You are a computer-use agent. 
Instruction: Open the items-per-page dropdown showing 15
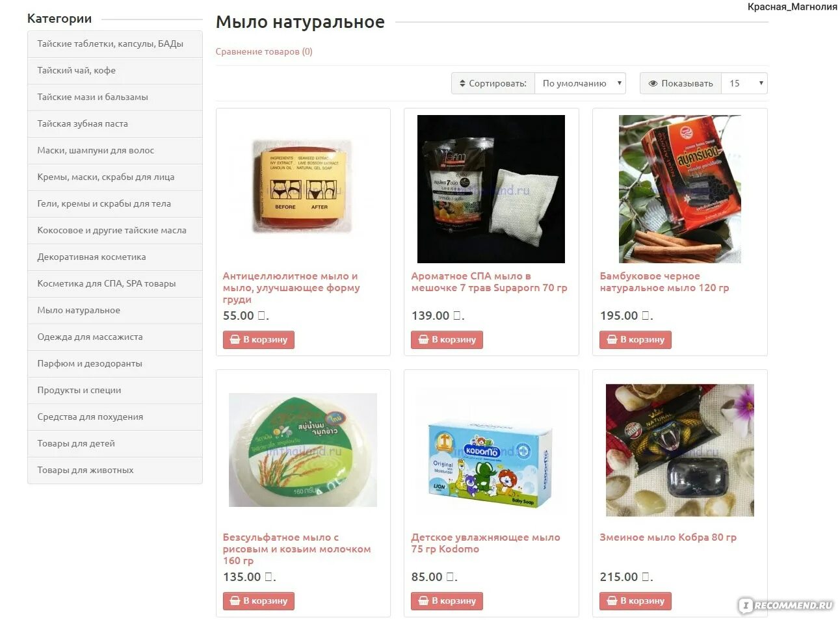[744, 83]
